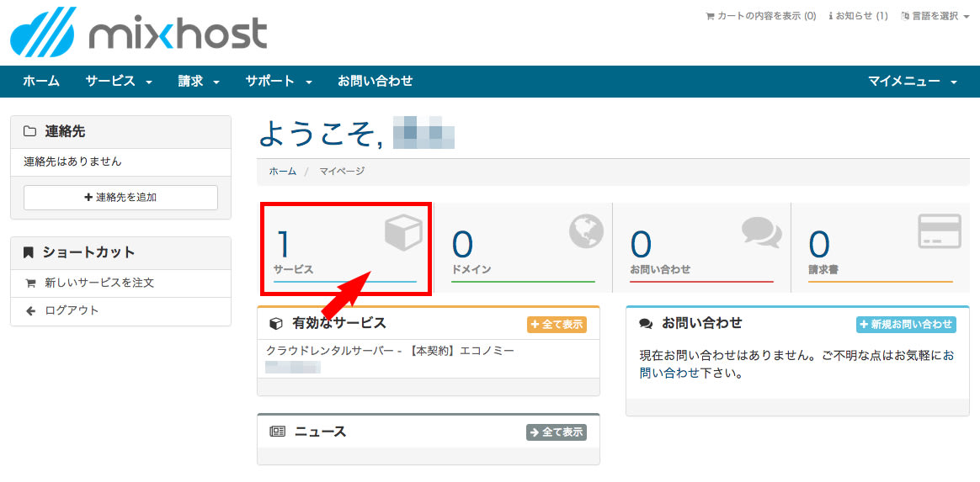This screenshot has width=980, height=482.
Task: Click the ホーム breadcrumb link
Action: point(283,171)
